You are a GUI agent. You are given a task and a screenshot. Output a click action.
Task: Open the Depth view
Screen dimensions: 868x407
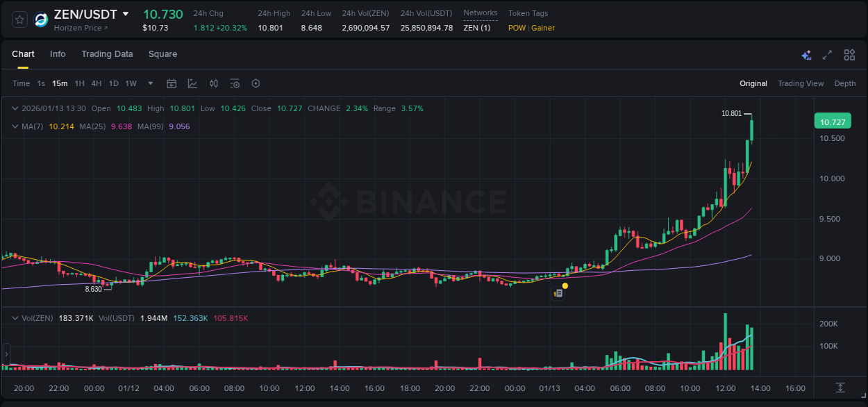click(845, 83)
